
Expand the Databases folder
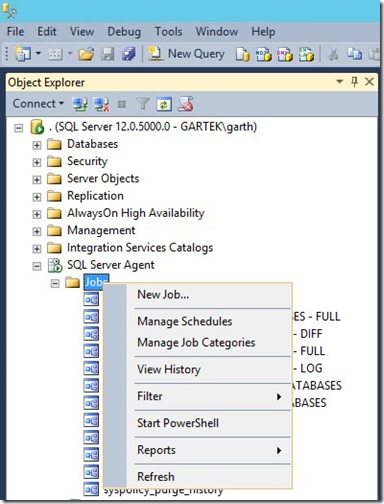click(x=37, y=145)
